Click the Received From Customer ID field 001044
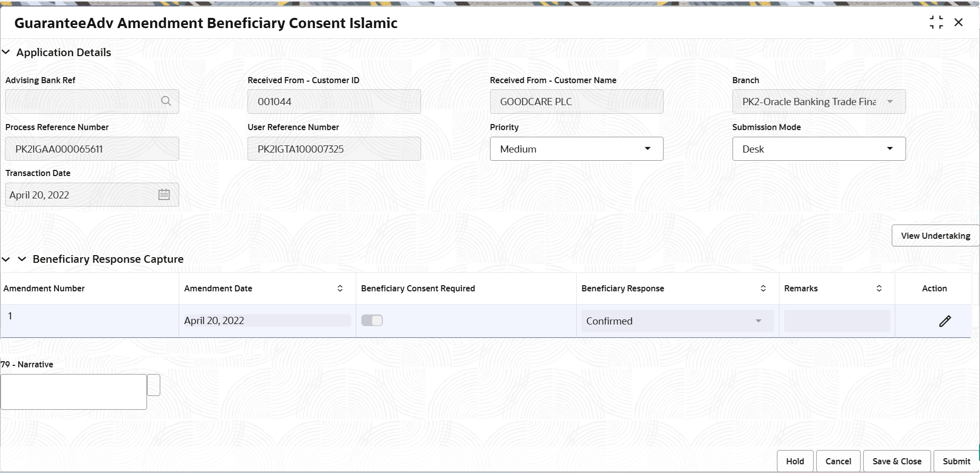This screenshot has height=473, width=980. click(x=334, y=102)
